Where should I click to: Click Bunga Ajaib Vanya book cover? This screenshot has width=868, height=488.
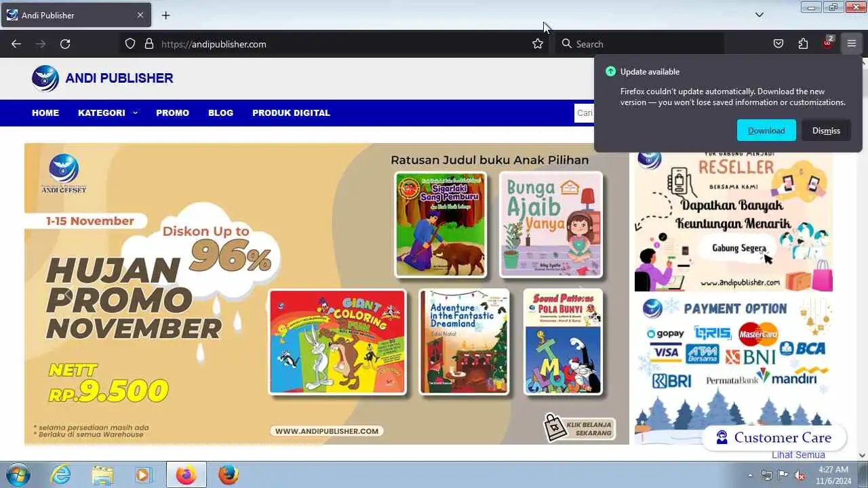click(x=551, y=224)
